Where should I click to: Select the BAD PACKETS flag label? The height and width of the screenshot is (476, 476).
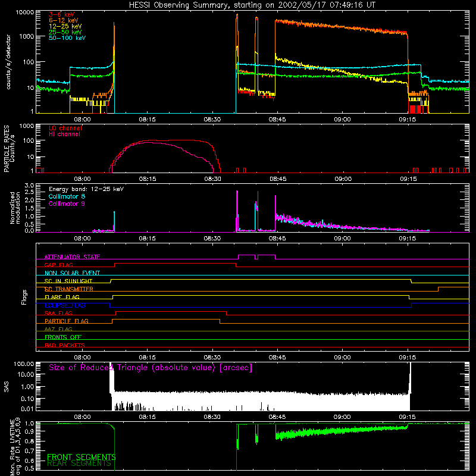[x=65, y=345]
